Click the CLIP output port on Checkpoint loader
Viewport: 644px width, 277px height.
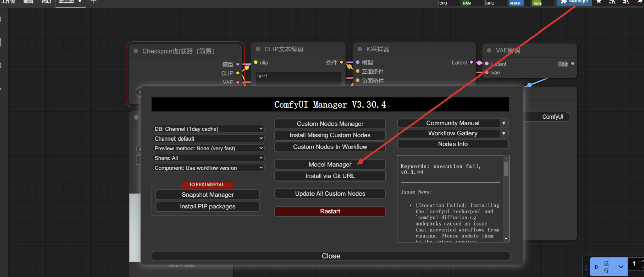click(x=238, y=73)
